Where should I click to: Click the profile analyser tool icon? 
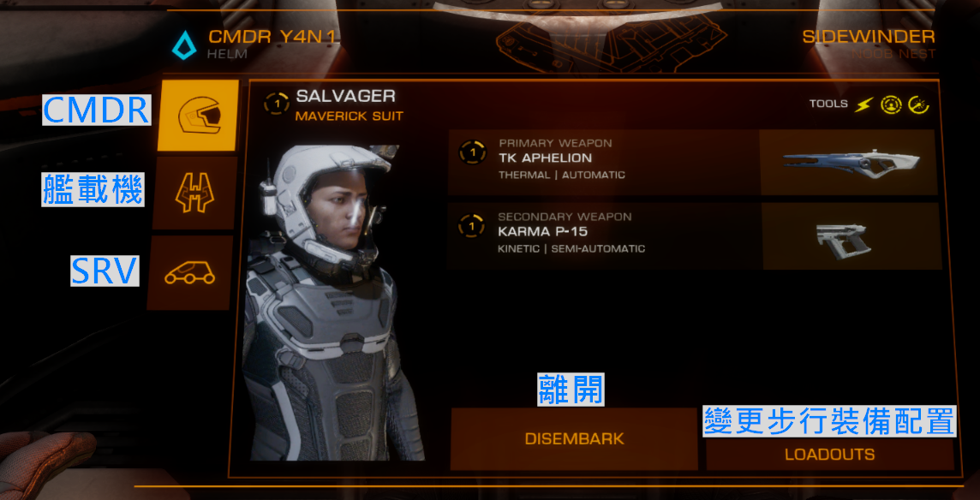[x=891, y=105]
